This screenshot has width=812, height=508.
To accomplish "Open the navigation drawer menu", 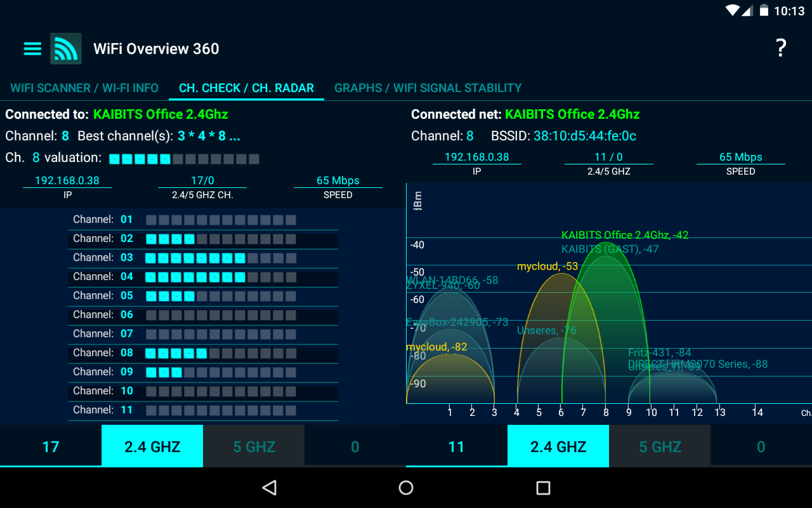I will 32,48.
